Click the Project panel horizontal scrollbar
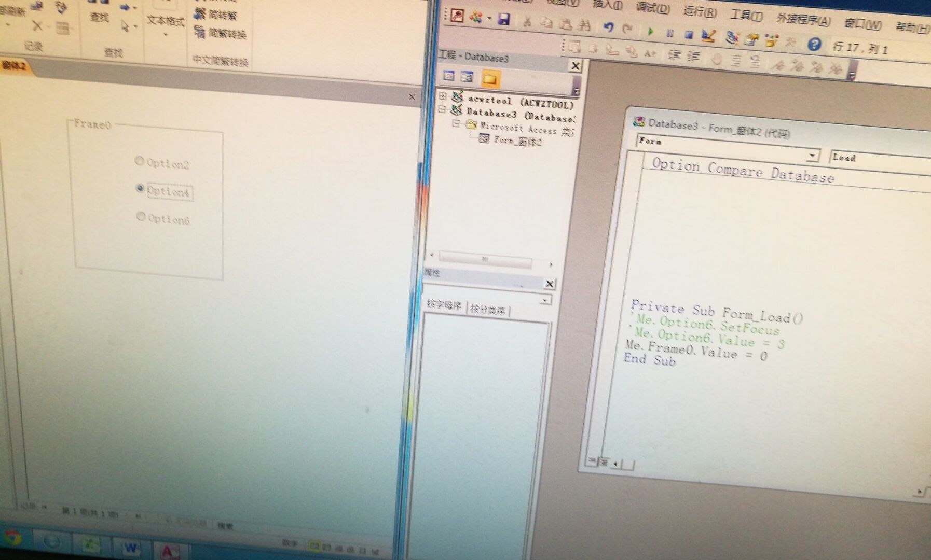 pyautogui.click(x=485, y=259)
